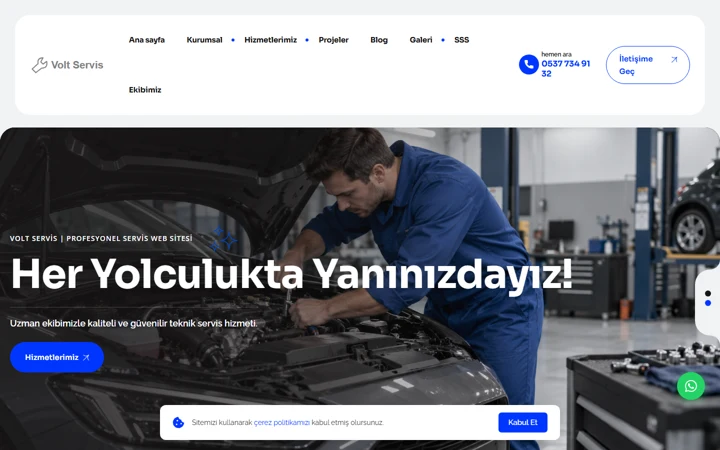Click the Volt Servis logo text

(77, 65)
